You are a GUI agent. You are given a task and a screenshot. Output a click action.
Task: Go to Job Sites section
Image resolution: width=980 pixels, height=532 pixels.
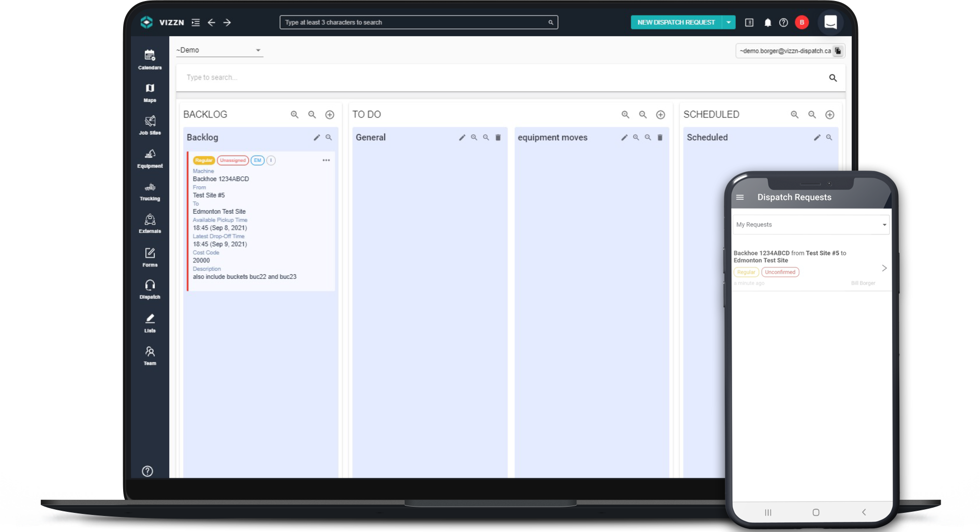150,125
